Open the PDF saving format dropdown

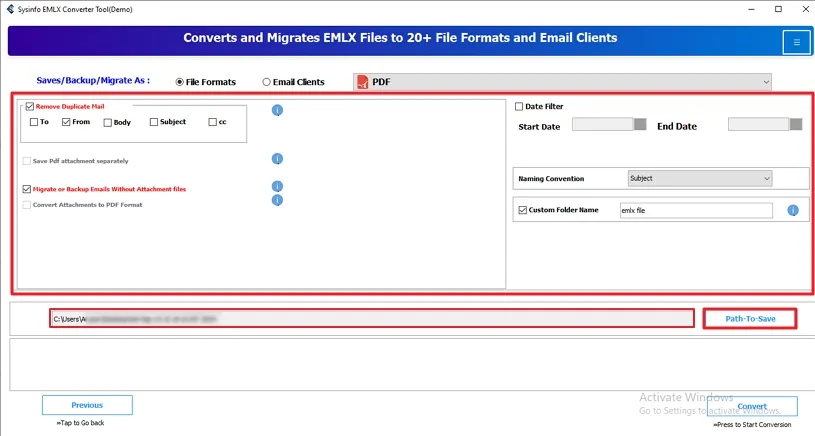coord(562,82)
